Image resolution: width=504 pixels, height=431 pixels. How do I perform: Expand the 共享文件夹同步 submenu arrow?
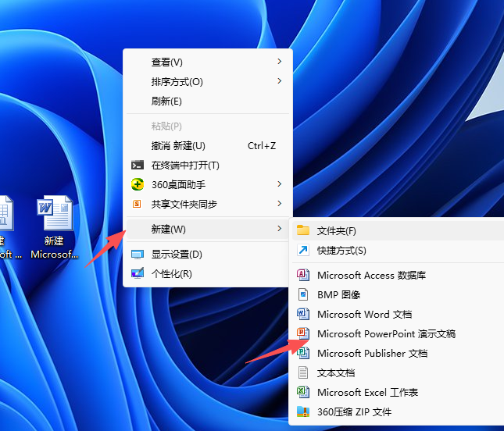click(x=280, y=203)
